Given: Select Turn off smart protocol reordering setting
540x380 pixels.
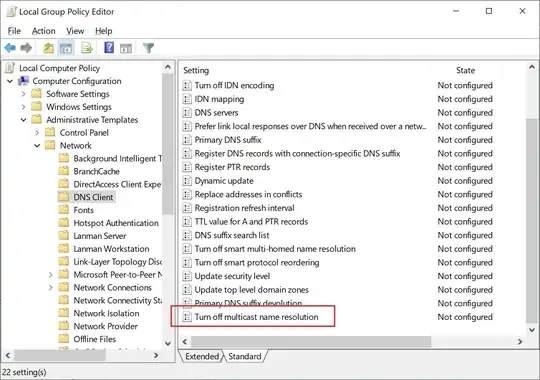Looking at the screenshot, I should click(x=257, y=263).
